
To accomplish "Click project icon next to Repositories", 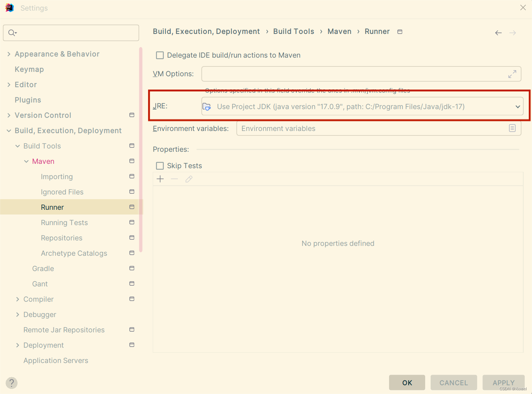I will click(132, 237).
